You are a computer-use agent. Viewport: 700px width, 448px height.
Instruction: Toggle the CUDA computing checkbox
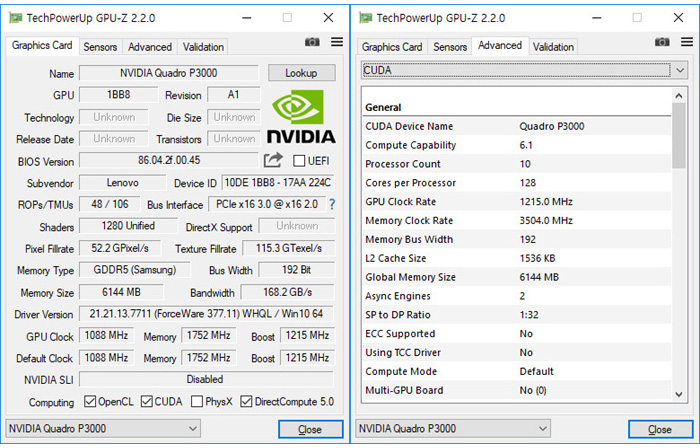coord(146,402)
